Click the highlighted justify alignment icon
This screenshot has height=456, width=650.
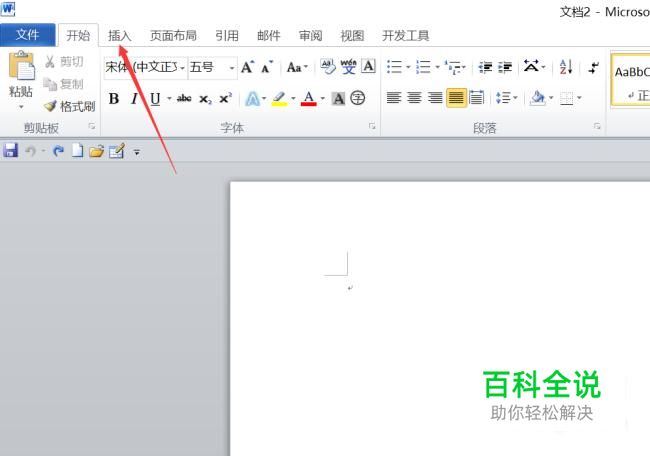click(456, 98)
